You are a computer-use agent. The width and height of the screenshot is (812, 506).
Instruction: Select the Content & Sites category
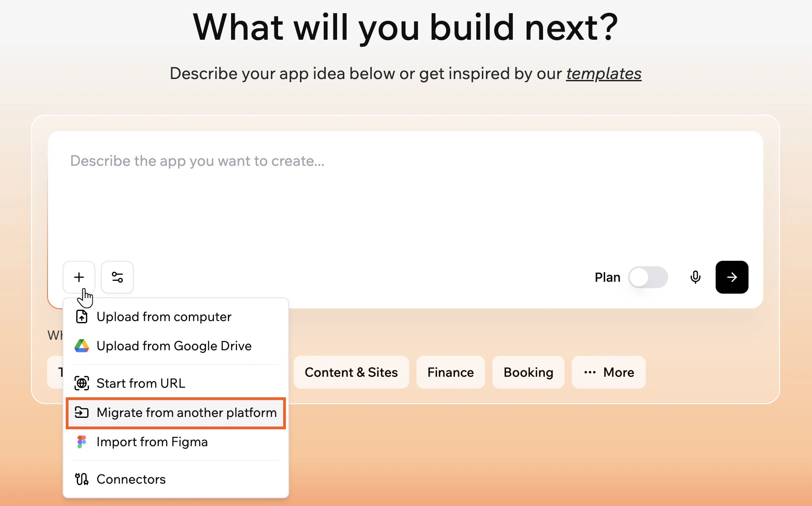351,372
